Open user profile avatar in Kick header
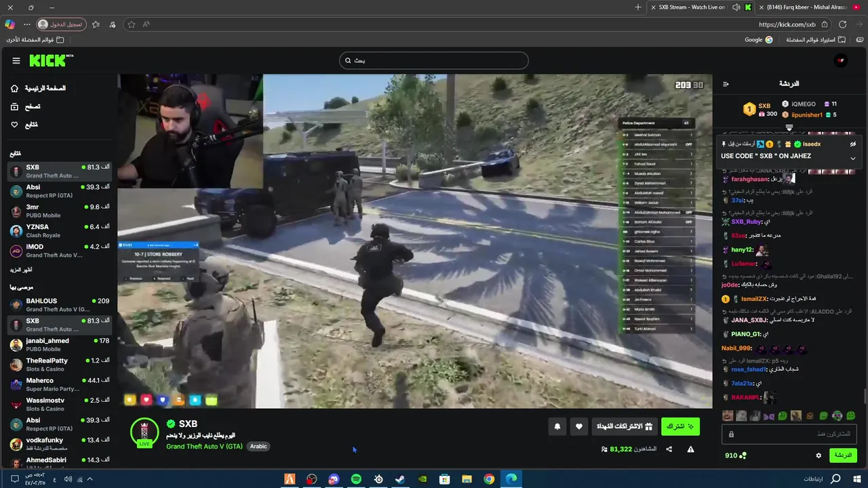The image size is (868, 488). pyautogui.click(x=841, y=60)
